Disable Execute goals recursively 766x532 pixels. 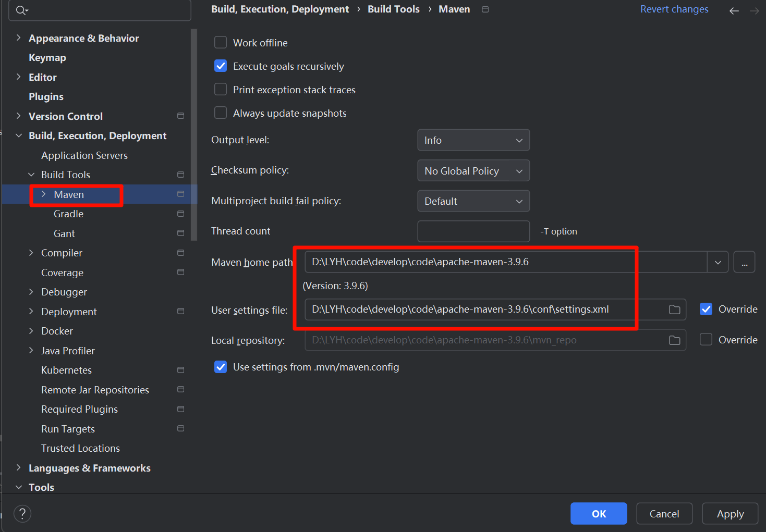coord(220,66)
